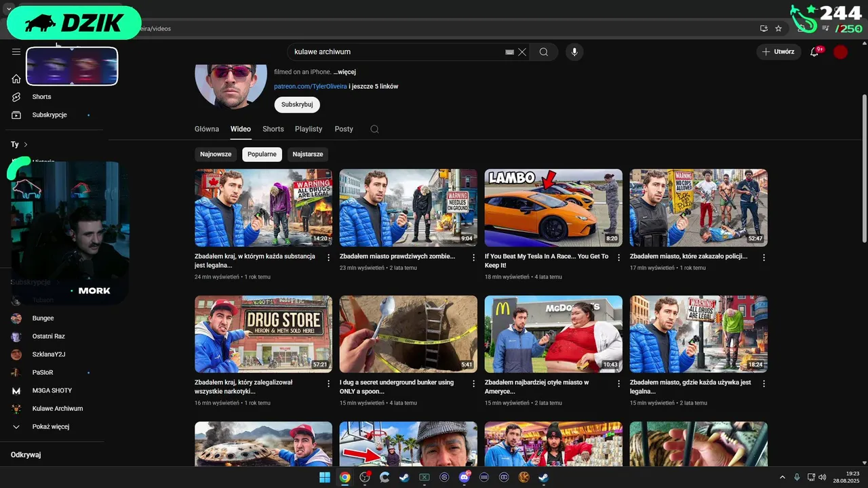
Task: Open options for 'Zbadałem miasto prawdziwych zombie' video
Action: pyautogui.click(x=474, y=258)
